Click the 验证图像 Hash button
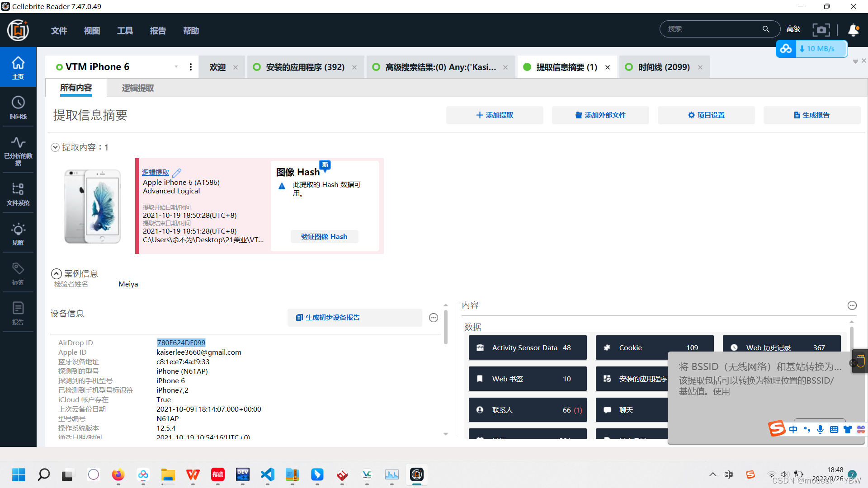 324,237
